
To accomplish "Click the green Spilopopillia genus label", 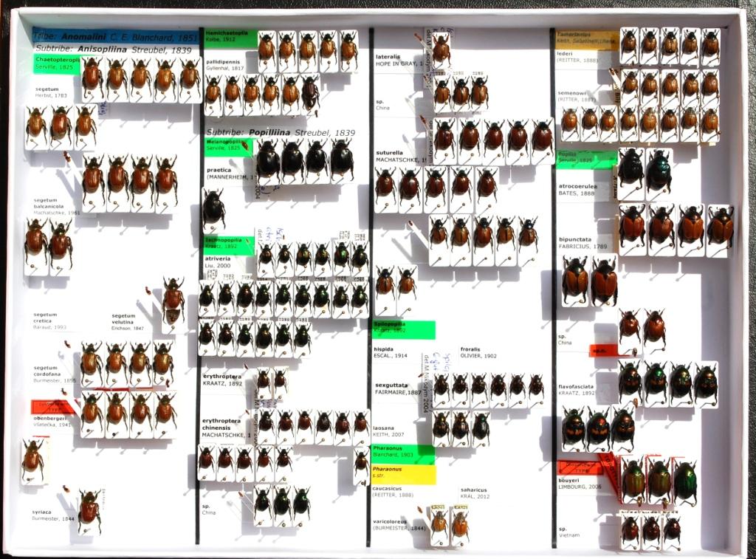I will click(403, 329).
